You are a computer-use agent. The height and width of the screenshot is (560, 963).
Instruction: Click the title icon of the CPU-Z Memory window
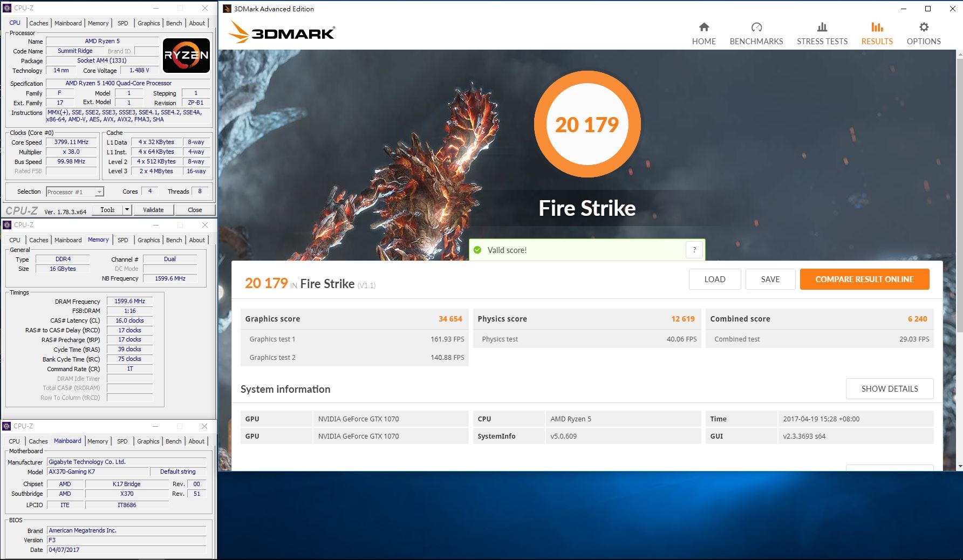[7, 225]
